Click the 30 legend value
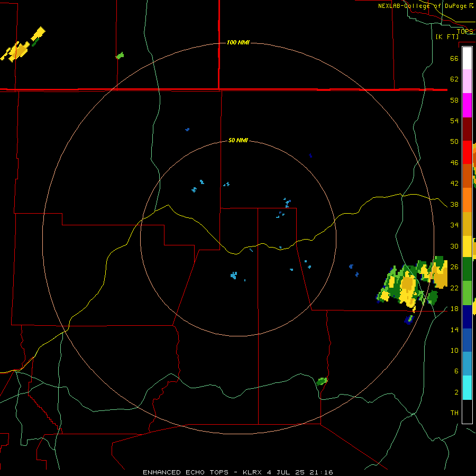476x476 pixels. (x=454, y=246)
